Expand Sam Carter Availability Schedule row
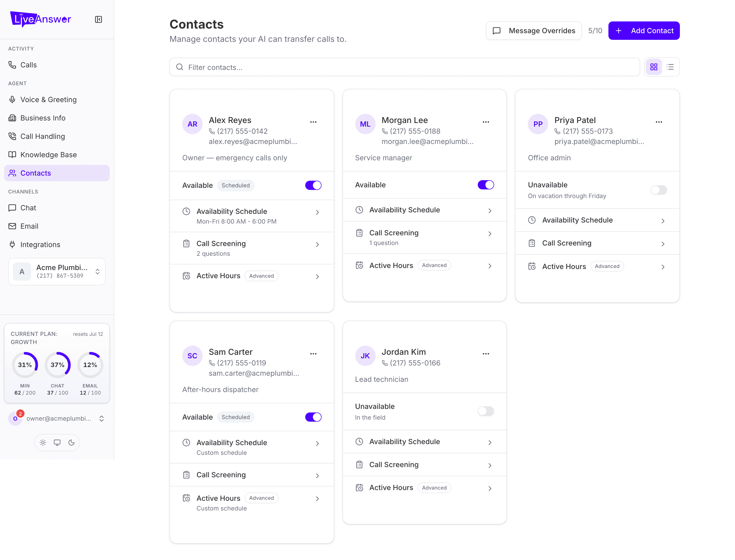This screenshot has width=735, height=560. pos(252,447)
